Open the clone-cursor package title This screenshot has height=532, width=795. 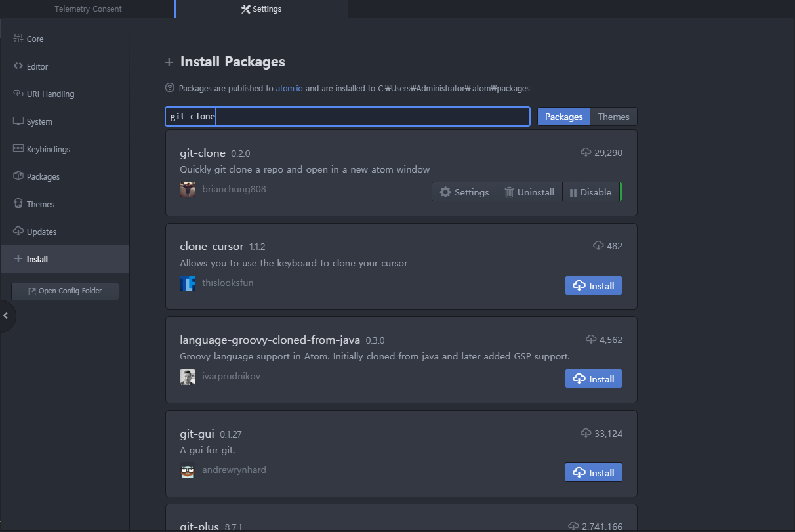[212, 246]
